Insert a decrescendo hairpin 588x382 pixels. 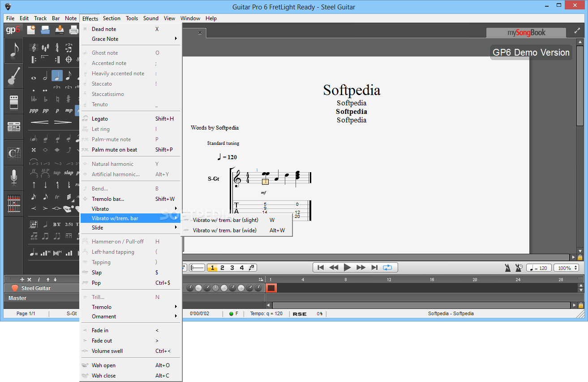[63, 122]
